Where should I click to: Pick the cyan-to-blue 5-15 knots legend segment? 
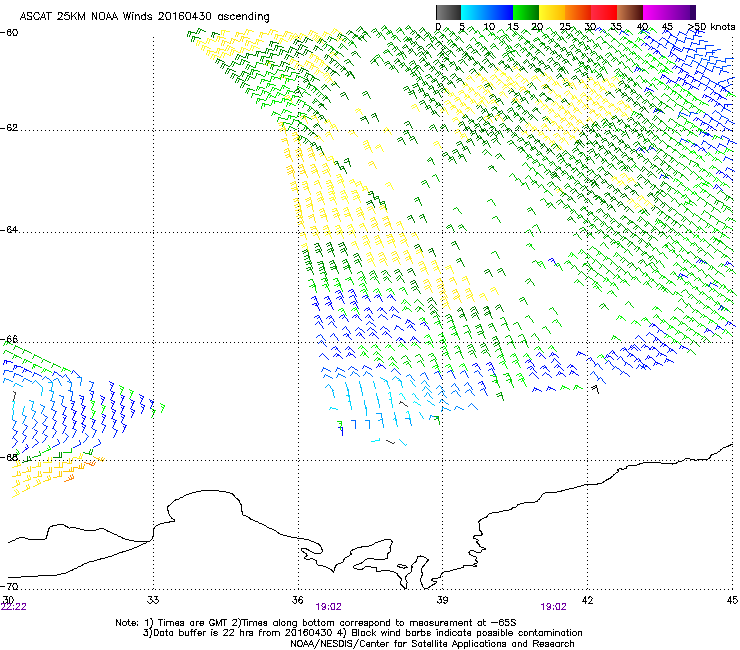coord(487,12)
